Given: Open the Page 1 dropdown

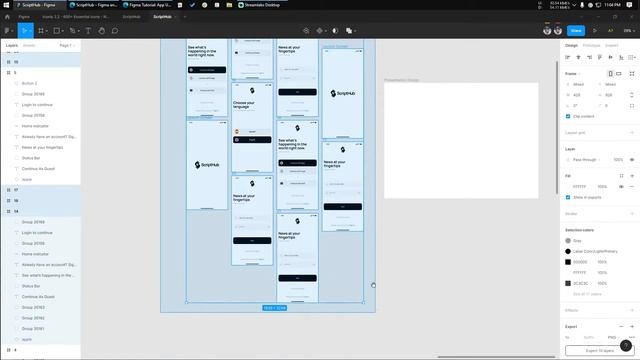Looking at the screenshot, I should (67, 45).
